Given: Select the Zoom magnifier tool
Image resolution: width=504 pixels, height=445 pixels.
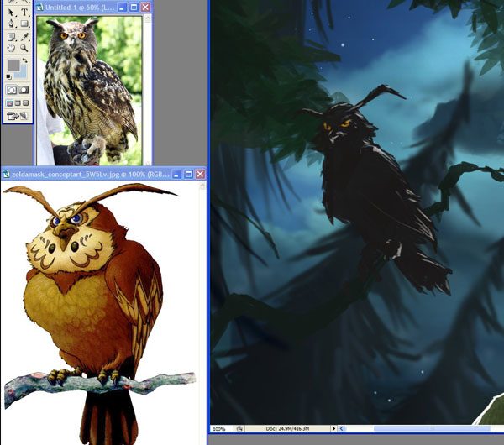Looking at the screenshot, I should (x=24, y=48).
